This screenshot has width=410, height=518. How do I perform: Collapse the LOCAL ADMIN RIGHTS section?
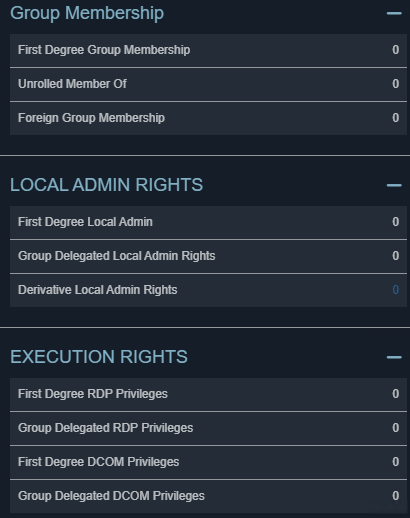[x=394, y=185]
